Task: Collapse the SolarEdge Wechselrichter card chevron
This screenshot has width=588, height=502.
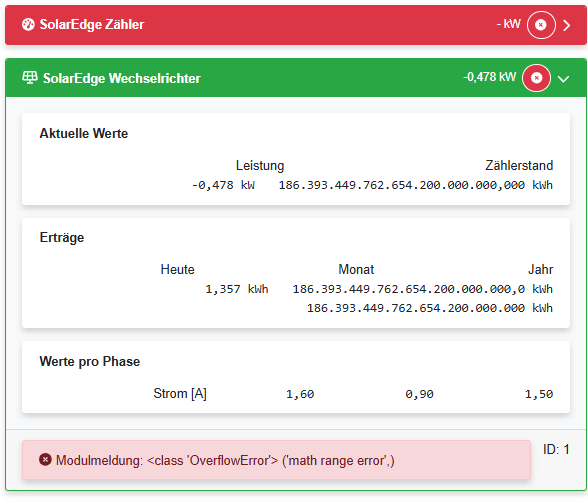Action: (563, 79)
